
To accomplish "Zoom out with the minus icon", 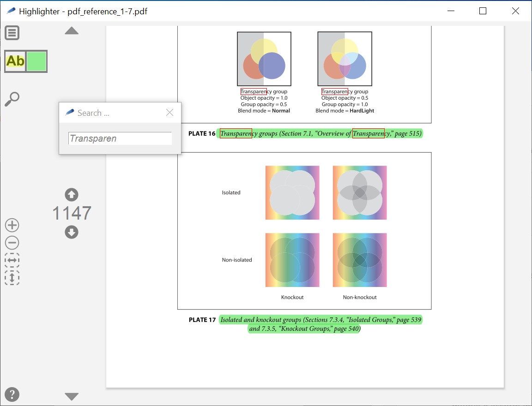I will 12,243.
